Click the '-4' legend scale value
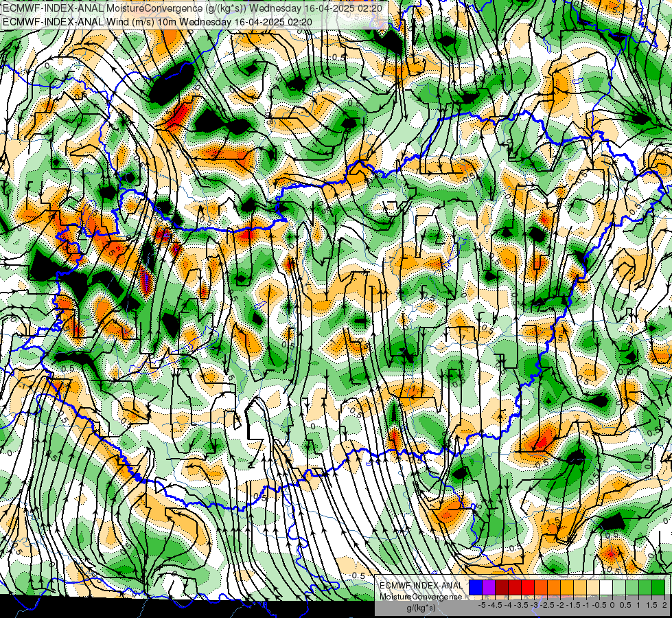 coord(508,605)
